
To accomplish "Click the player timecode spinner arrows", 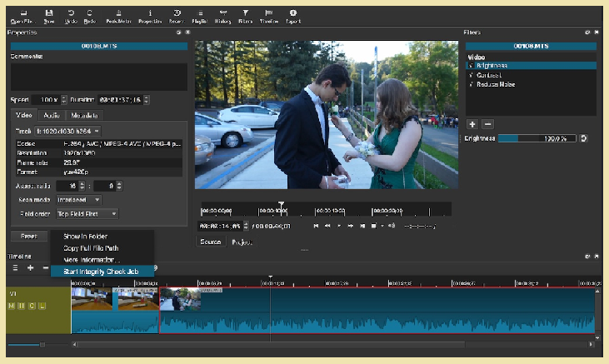I will pos(246,226).
